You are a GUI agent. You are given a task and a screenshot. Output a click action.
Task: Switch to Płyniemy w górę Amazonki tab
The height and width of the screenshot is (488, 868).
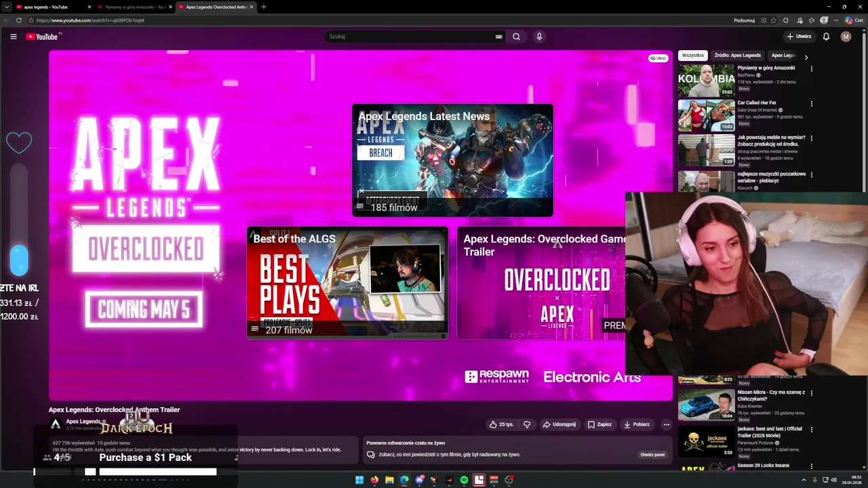coord(133,7)
